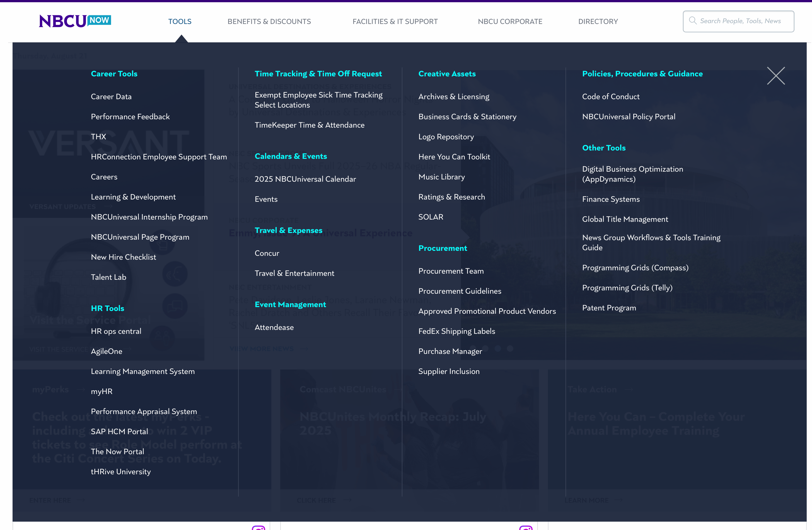This screenshot has width=812, height=530.
Task: Open Finance Systems link
Action: (611, 199)
